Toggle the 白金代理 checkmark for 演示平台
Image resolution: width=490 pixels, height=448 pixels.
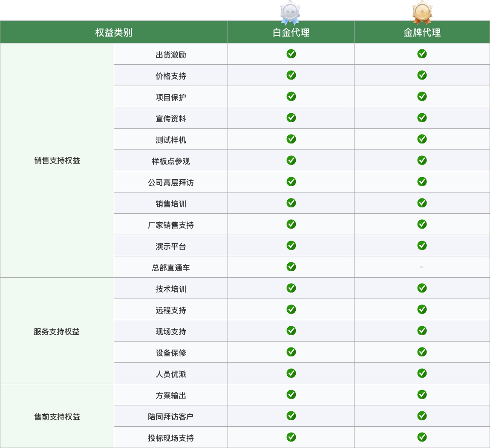[x=291, y=246]
